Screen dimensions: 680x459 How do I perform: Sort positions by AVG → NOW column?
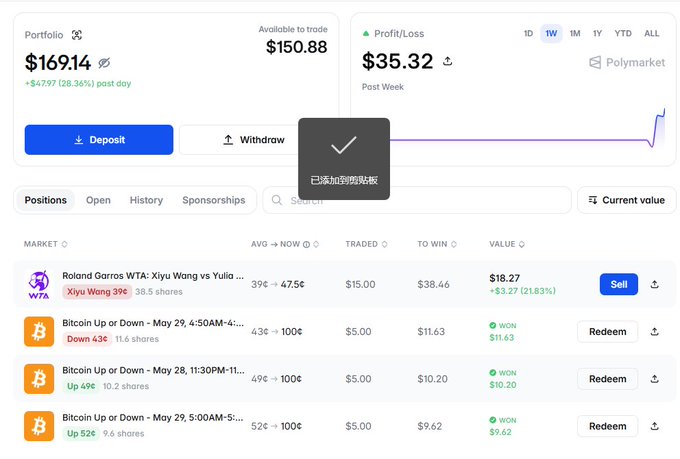coord(284,244)
